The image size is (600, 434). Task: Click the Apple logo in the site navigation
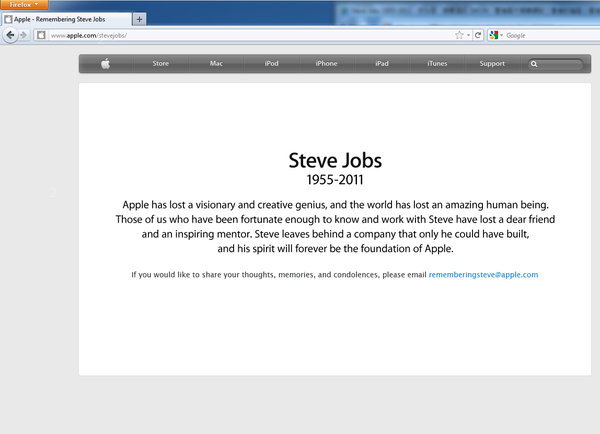pos(106,64)
